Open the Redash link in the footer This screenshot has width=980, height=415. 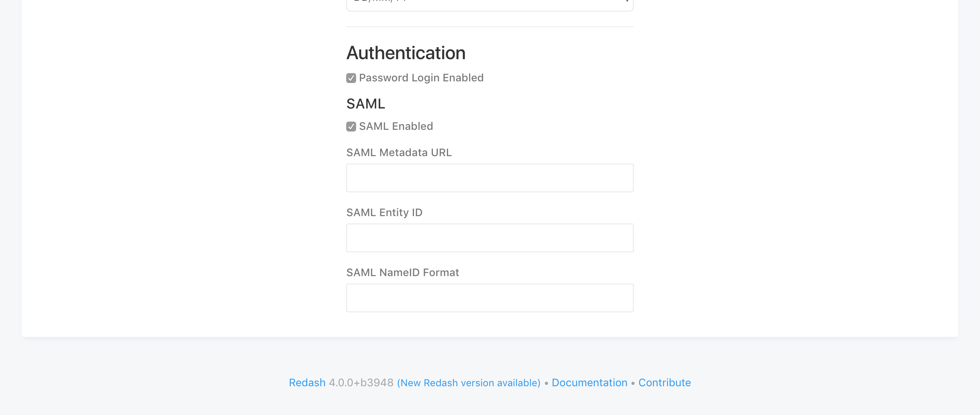click(x=307, y=383)
